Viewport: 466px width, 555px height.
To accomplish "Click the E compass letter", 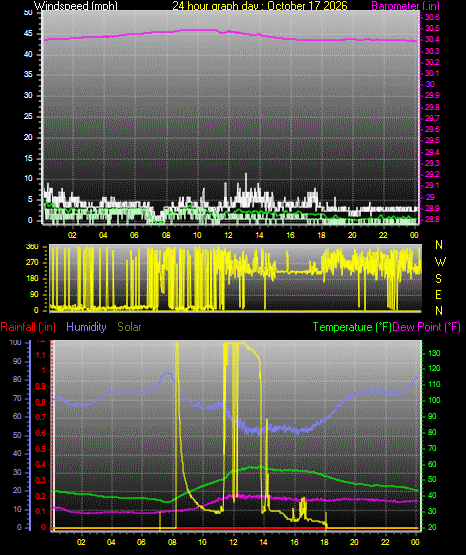I will tap(438, 294).
